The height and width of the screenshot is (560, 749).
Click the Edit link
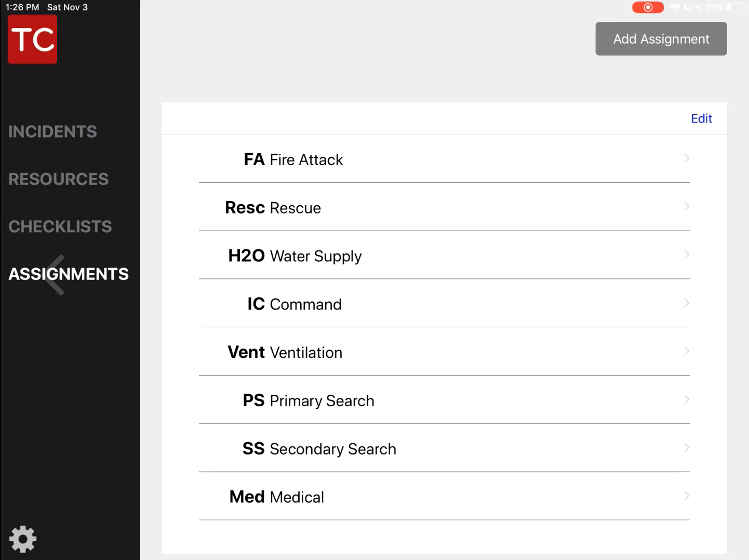(701, 118)
